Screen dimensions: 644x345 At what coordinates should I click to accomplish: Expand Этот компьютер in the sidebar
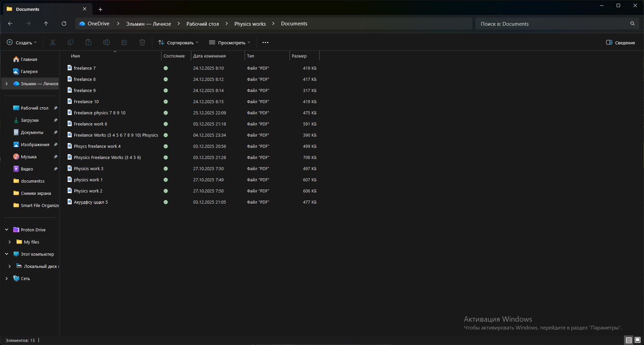pyautogui.click(x=6, y=254)
